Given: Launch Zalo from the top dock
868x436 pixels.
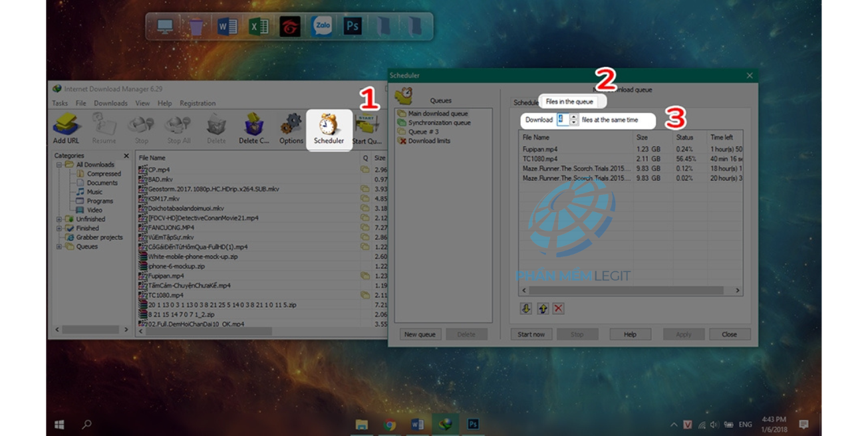Looking at the screenshot, I should tap(323, 27).
